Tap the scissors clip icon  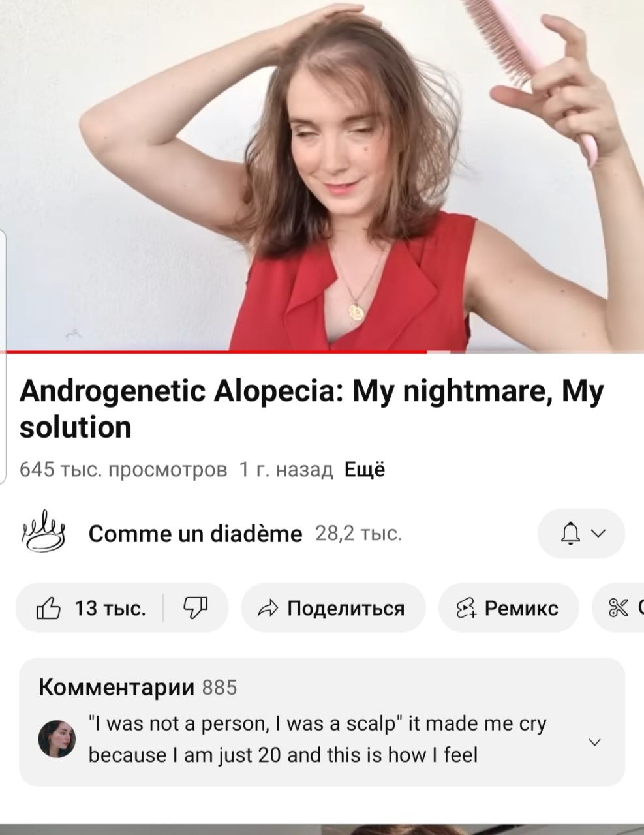click(616, 609)
